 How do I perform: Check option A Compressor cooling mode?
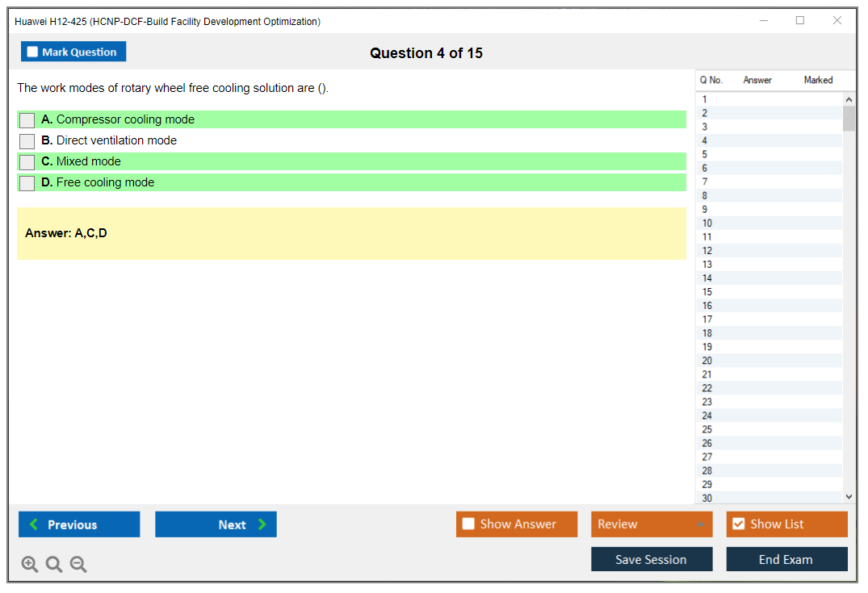pos(27,120)
